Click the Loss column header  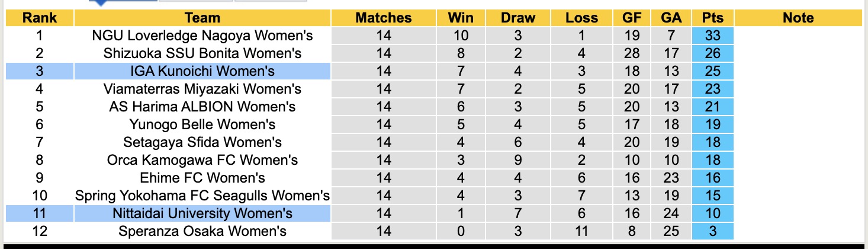581,18
